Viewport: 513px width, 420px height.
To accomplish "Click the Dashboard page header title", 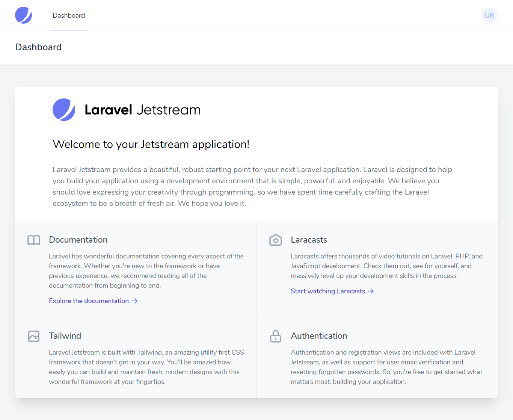I will tap(38, 47).
